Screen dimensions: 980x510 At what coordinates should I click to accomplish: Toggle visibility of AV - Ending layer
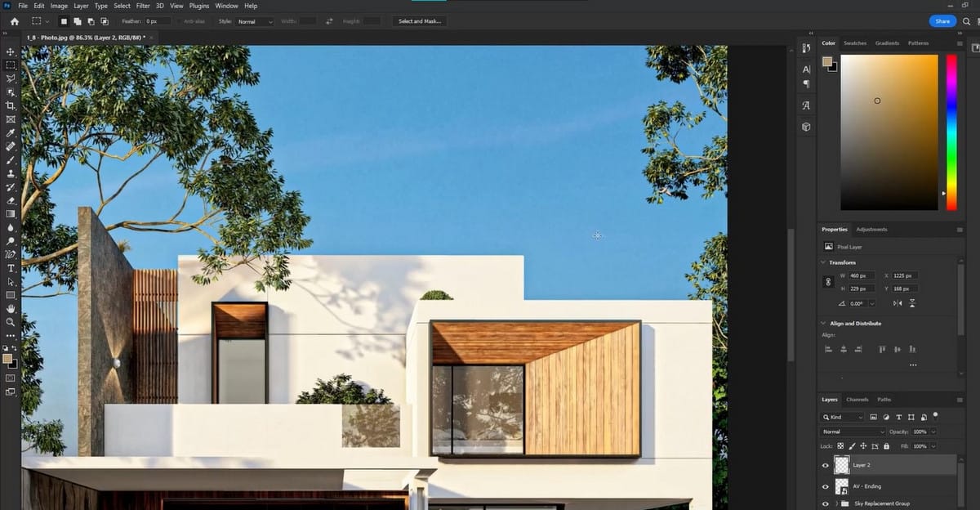825,486
